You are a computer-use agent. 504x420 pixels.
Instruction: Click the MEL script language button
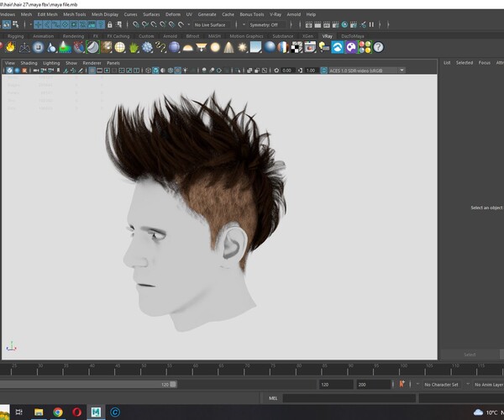coord(273,398)
